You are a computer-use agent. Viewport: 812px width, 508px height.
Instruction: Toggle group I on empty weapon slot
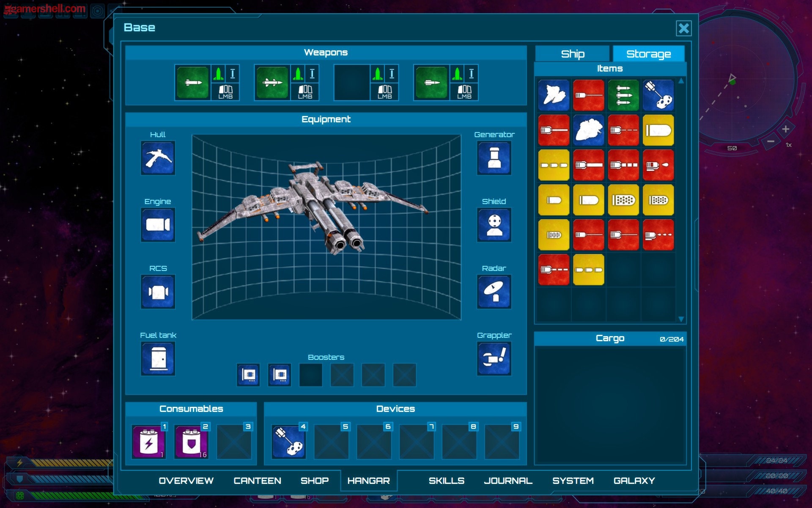click(x=392, y=74)
